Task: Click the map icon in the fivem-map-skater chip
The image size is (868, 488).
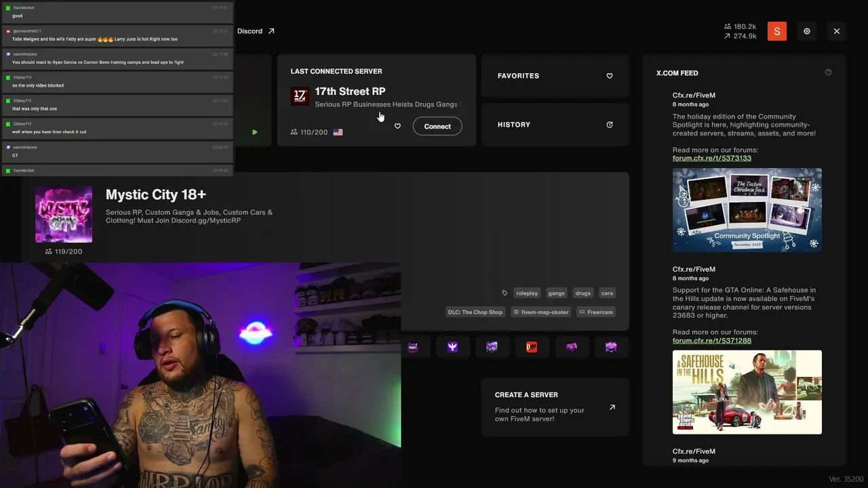Action: click(516, 312)
